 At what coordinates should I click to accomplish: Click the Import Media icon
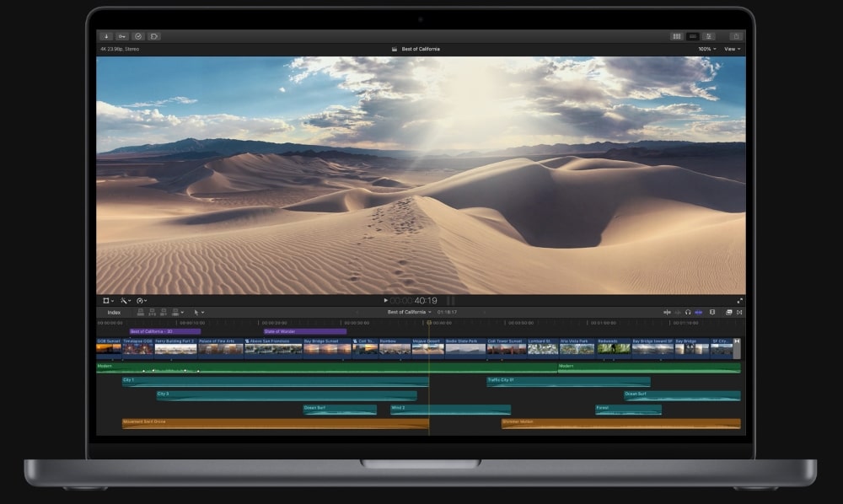coord(106,36)
